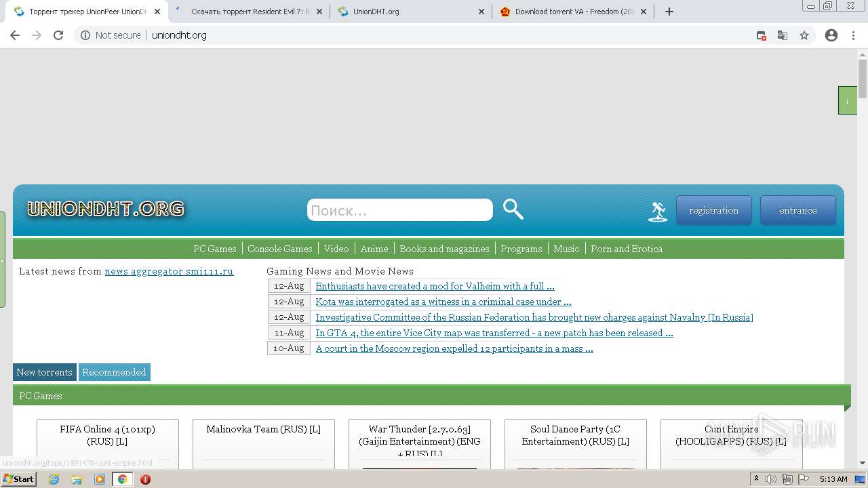This screenshot has height=488, width=868.
Task: Open the Investigative Committee Navalny news link
Action: pos(534,317)
